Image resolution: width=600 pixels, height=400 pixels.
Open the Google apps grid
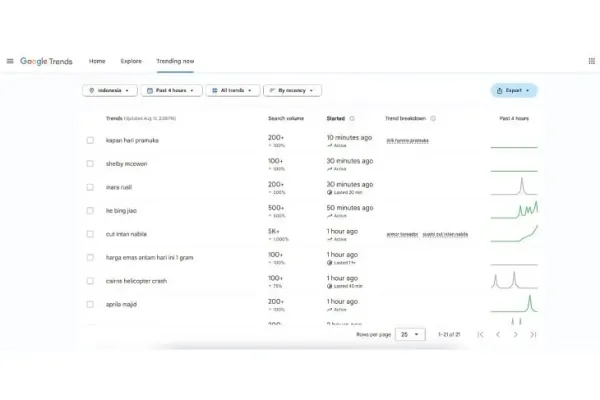pyautogui.click(x=592, y=61)
